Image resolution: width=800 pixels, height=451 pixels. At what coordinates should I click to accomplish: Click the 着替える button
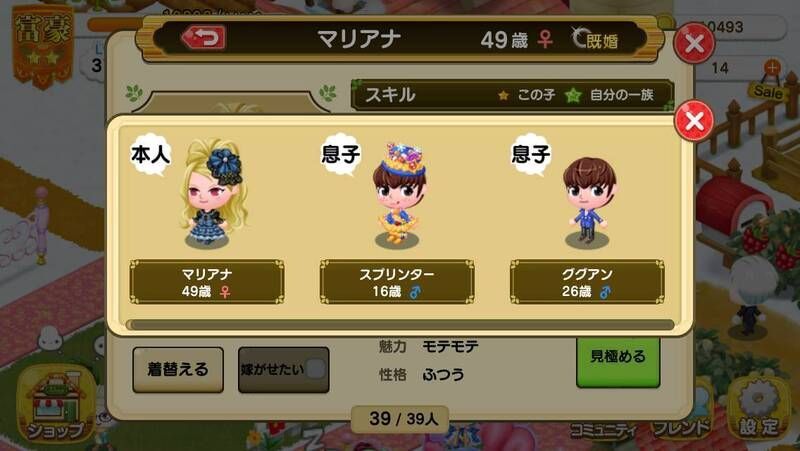click(178, 369)
